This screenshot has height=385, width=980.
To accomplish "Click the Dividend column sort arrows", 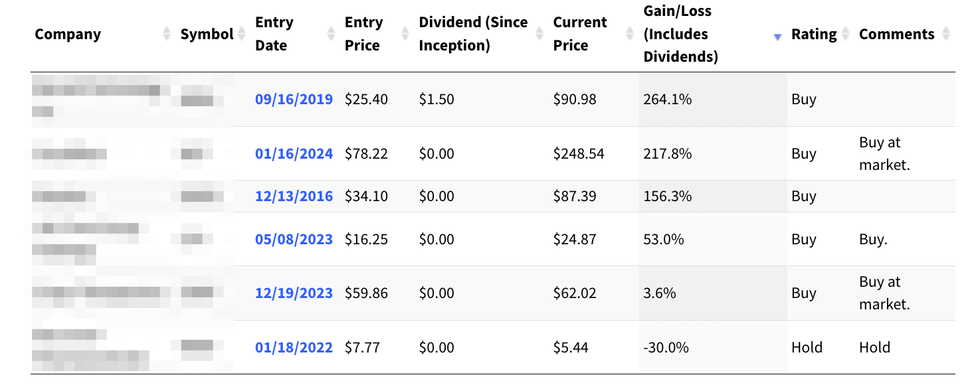I will (539, 34).
